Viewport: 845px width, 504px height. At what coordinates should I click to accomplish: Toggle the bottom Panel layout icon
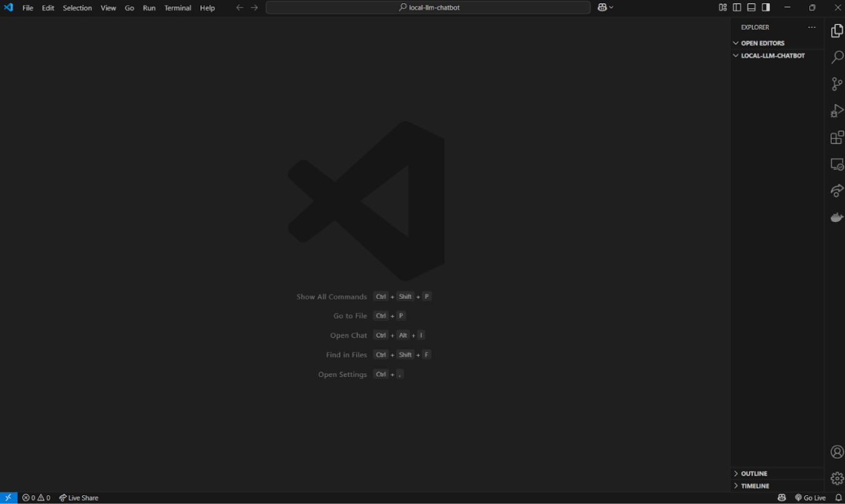tap(751, 8)
